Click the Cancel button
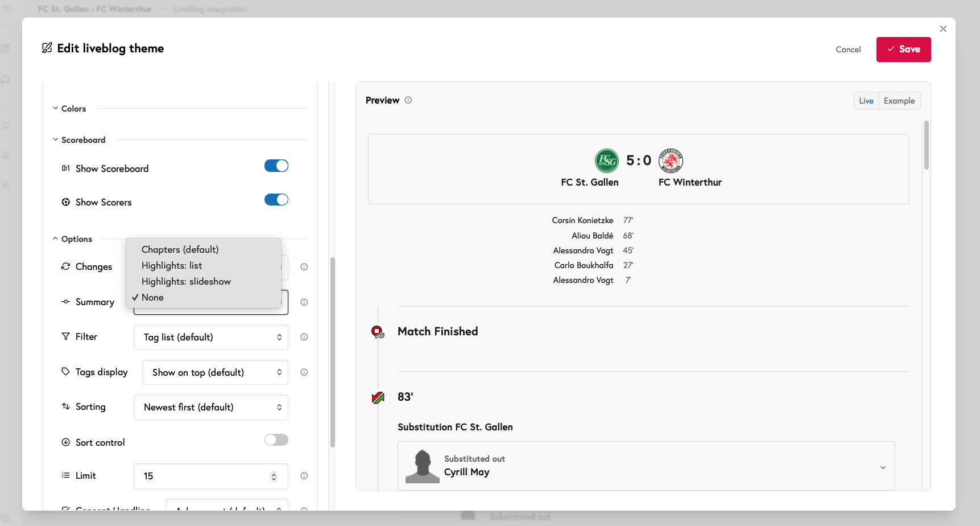 click(848, 50)
